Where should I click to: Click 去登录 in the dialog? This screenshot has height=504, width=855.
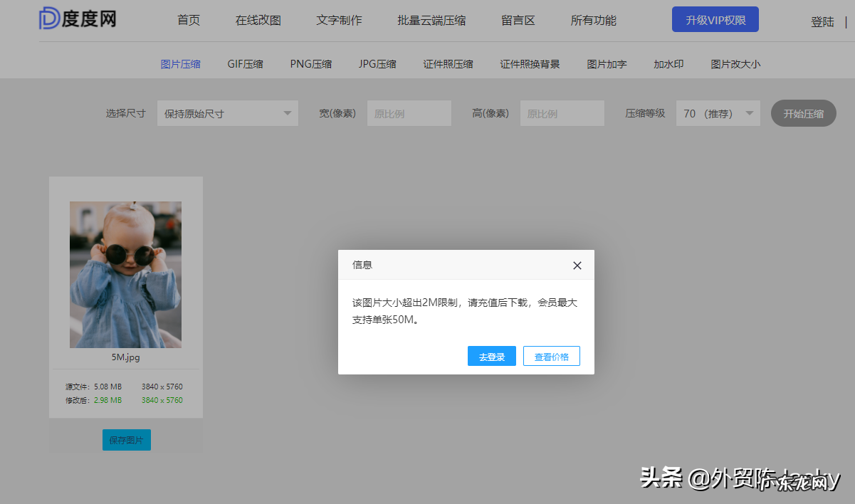point(492,355)
